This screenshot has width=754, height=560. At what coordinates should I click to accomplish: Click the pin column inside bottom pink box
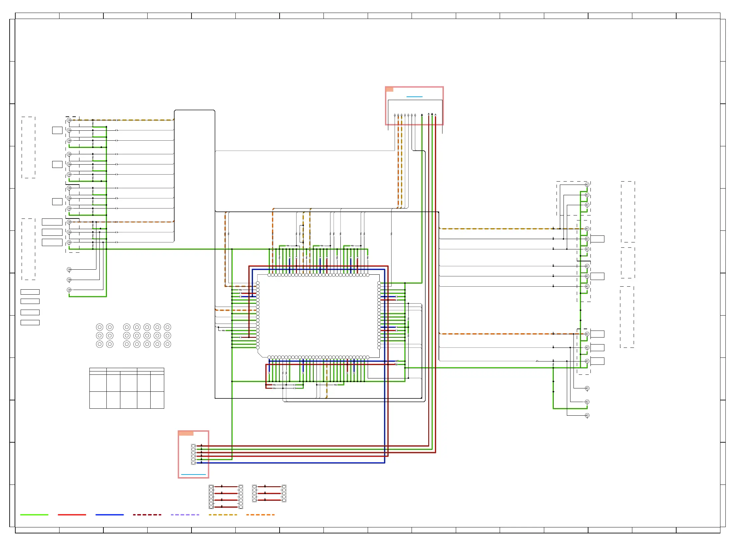pos(193,454)
